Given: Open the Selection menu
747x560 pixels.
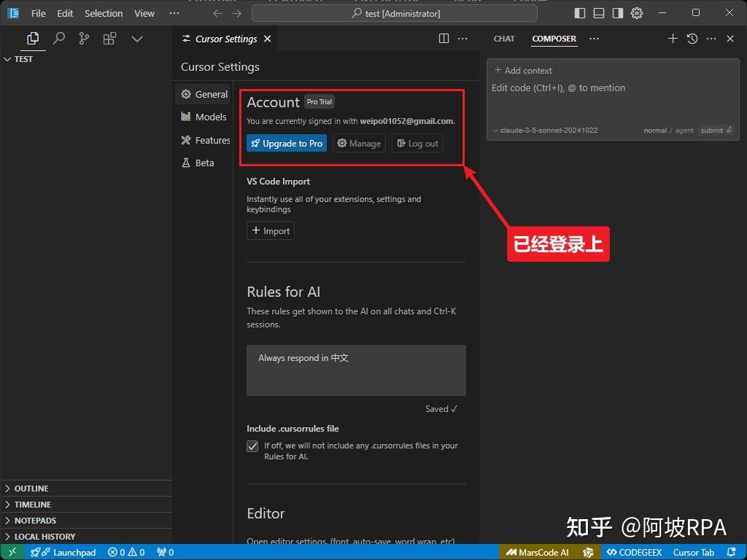Looking at the screenshot, I should coord(104,13).
